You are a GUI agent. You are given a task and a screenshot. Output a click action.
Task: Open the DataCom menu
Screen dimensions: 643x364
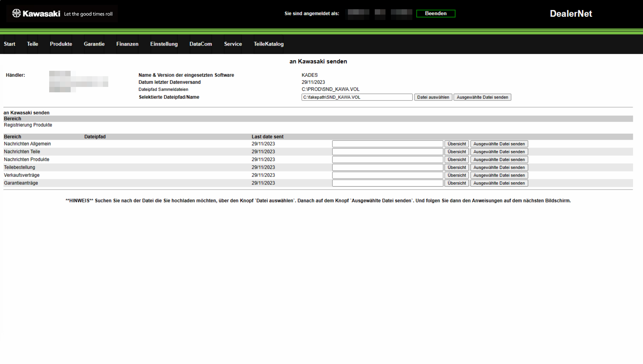pyautogui.click(x=201, y=44)
